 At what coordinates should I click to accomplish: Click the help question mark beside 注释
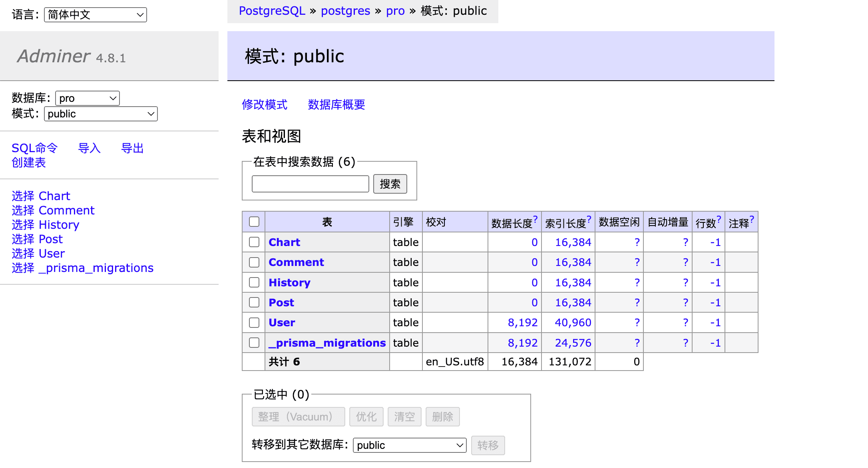coord(752,218)
